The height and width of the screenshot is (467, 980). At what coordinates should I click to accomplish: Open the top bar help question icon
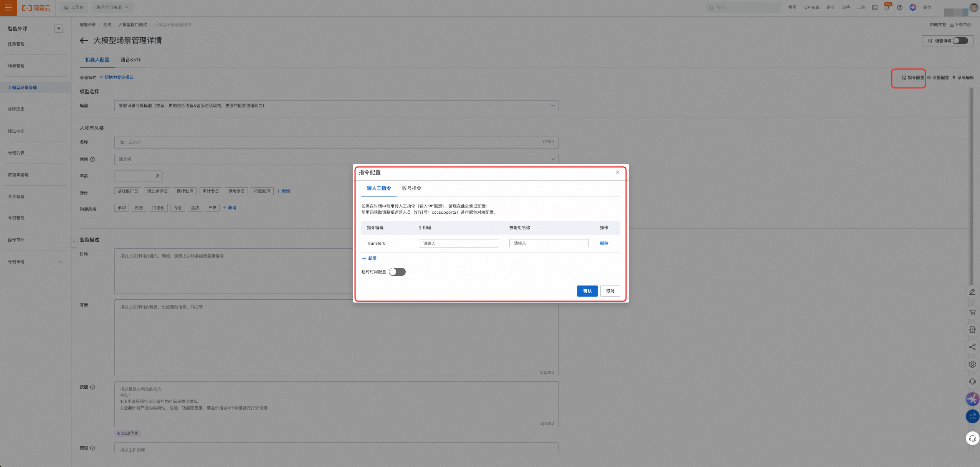[x=900, y=8]
